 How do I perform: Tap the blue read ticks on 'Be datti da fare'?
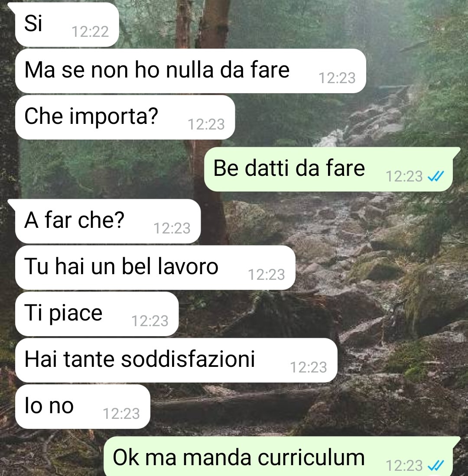pos(436,176)
